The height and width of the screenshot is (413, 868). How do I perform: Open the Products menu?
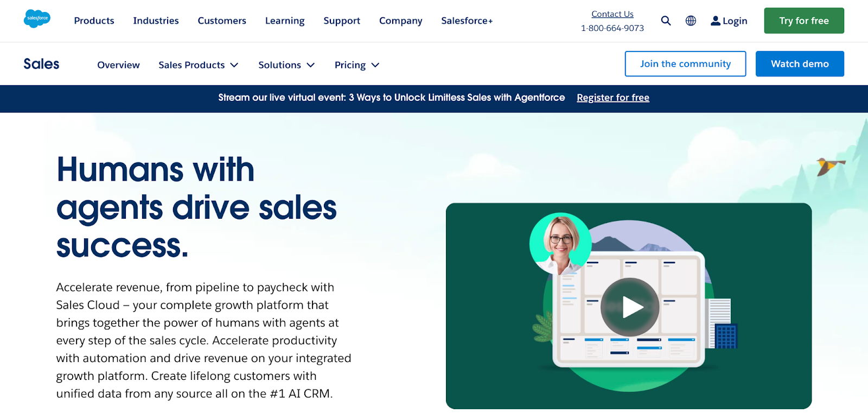coord(94,21)
